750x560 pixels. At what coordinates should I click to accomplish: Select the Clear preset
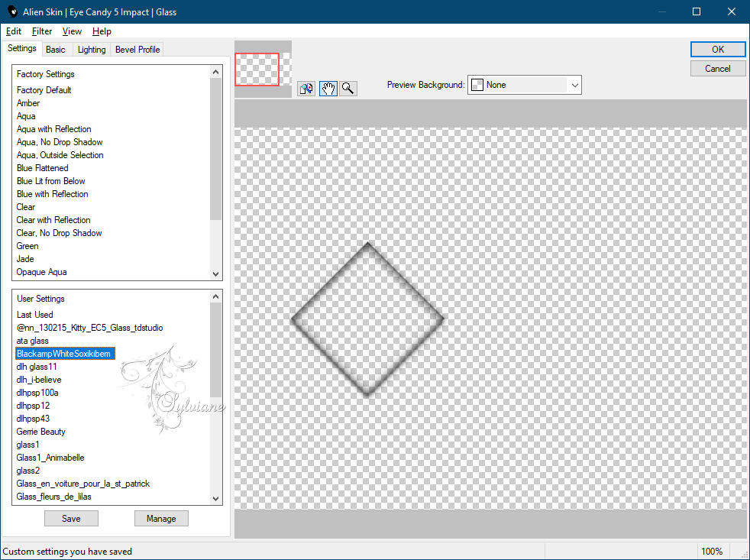pos(25,206)
